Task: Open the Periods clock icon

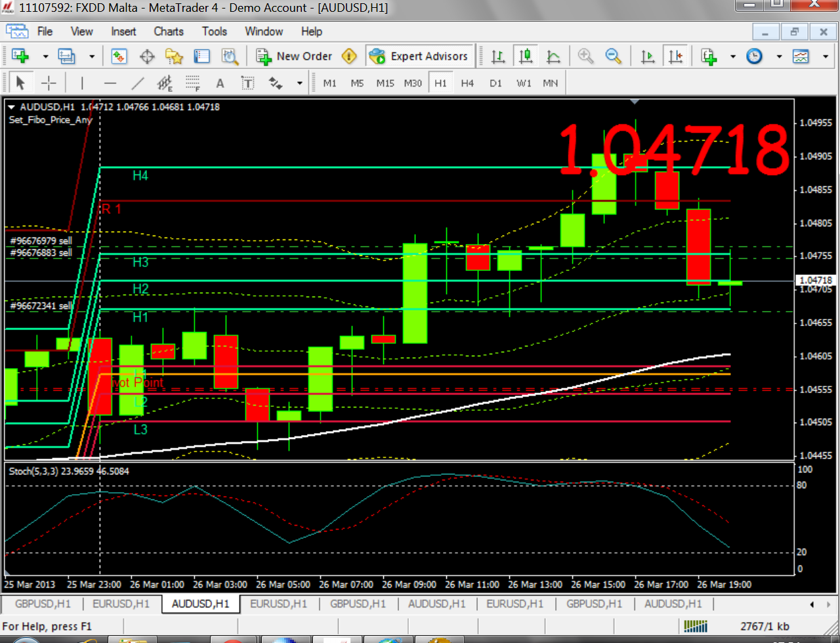Action: pyautogui.click(x=755, y=56)
